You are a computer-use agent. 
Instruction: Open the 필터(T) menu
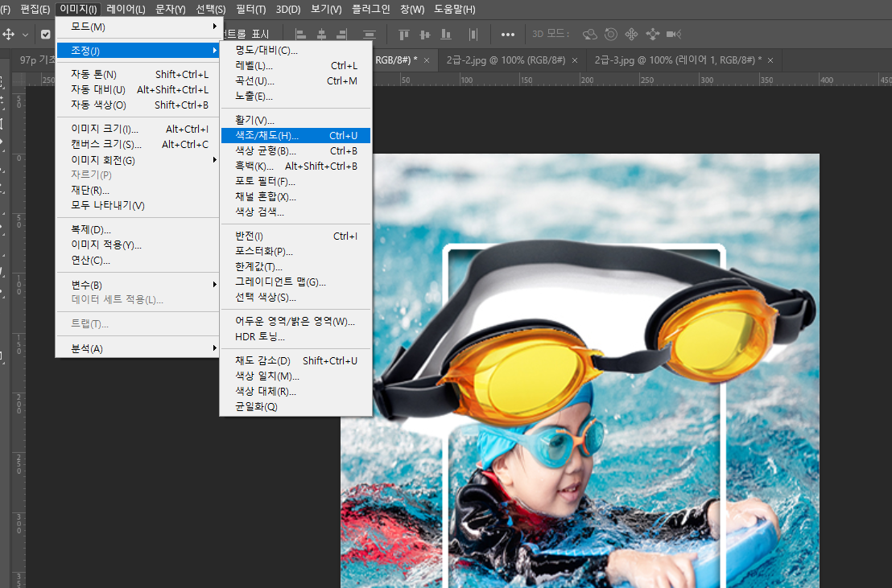pyautogui.click(x=251, y=9)
